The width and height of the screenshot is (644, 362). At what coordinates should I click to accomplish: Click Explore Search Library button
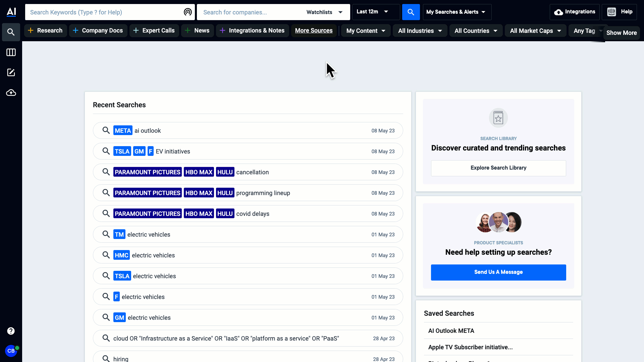tap(498, 168)
